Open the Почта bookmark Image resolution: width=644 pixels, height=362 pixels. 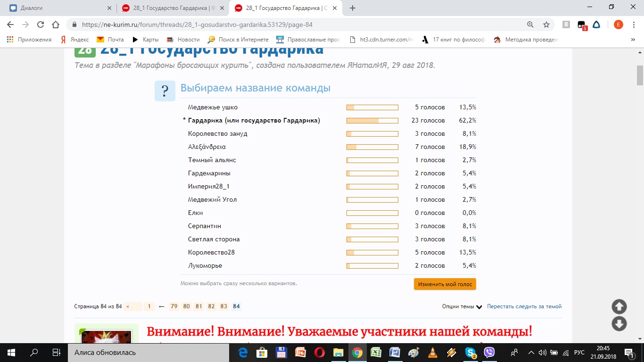[x=110, y=40]
